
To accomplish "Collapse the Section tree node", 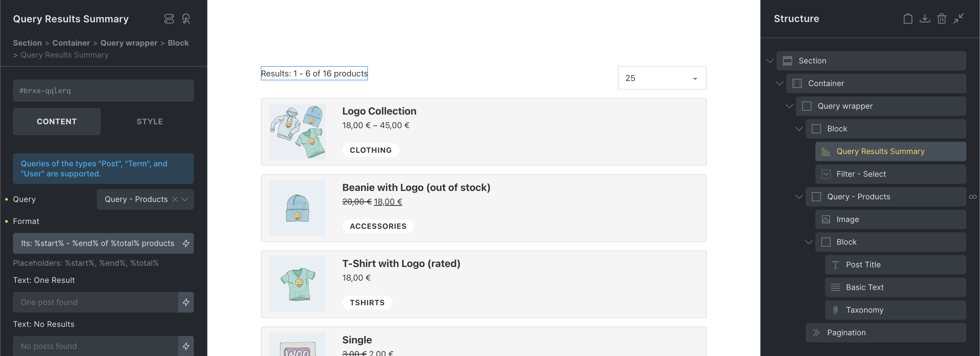I will 770,61.
